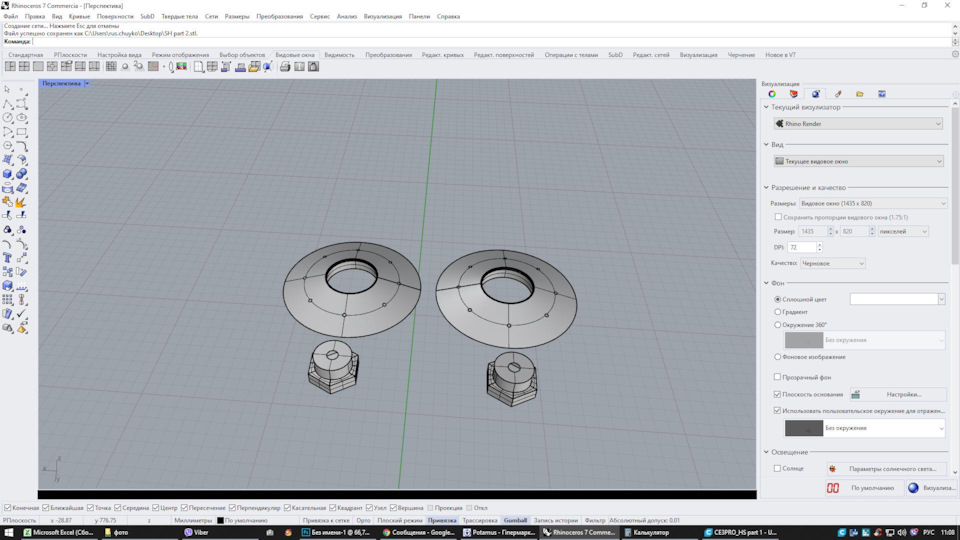960x540 pixels.
Task: Click the red reset-to-defaults icon
Action: (x=833, y=488)
